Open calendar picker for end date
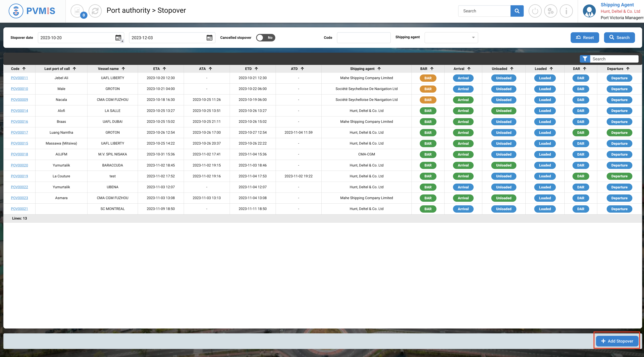This screenshot has width=644, height=357. click(209, 38)
